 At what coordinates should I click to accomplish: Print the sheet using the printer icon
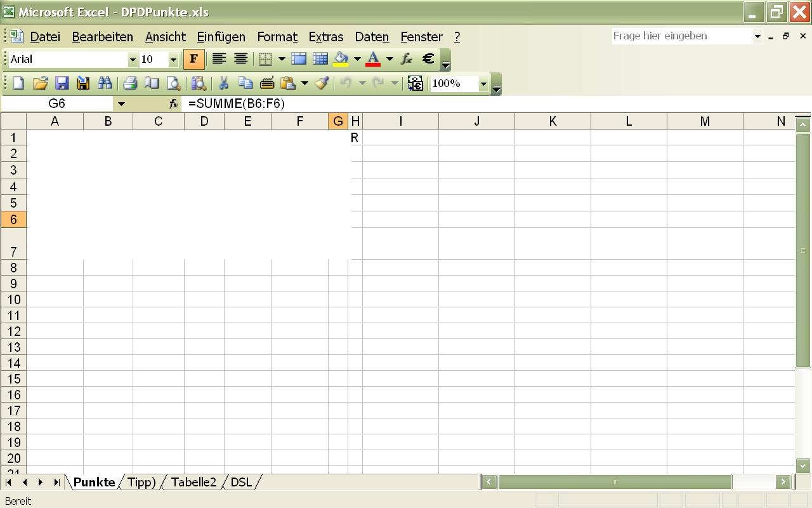[130, 83]
